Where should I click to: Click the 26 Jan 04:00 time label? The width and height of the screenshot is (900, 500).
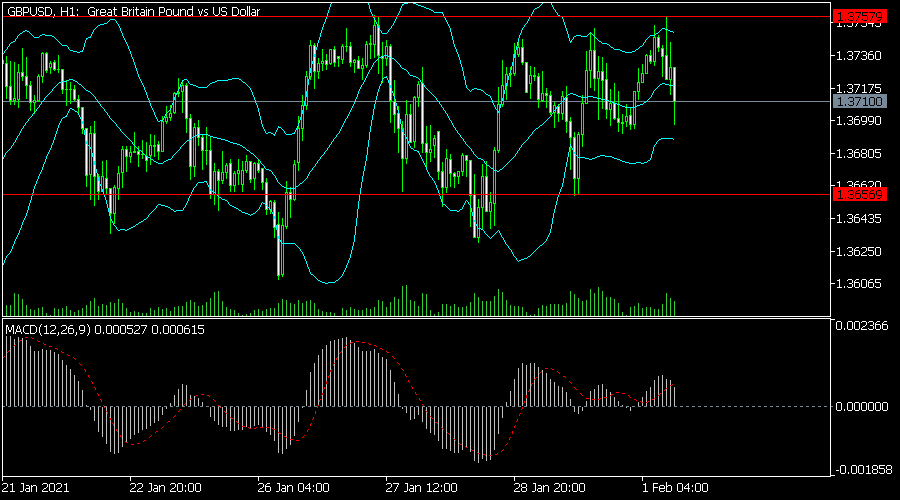(x=294, y=488)
